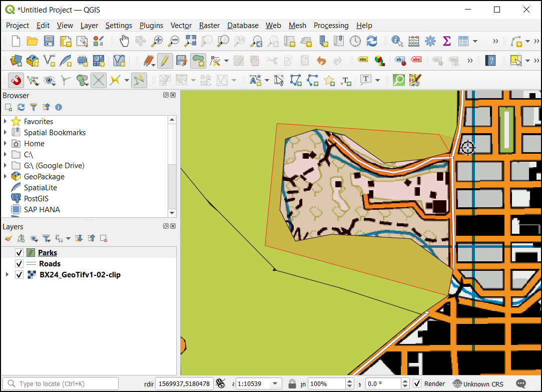This screenshot has height=392, width=542.
Task: Click the Unknown CRS button
Action: point(478,384)
